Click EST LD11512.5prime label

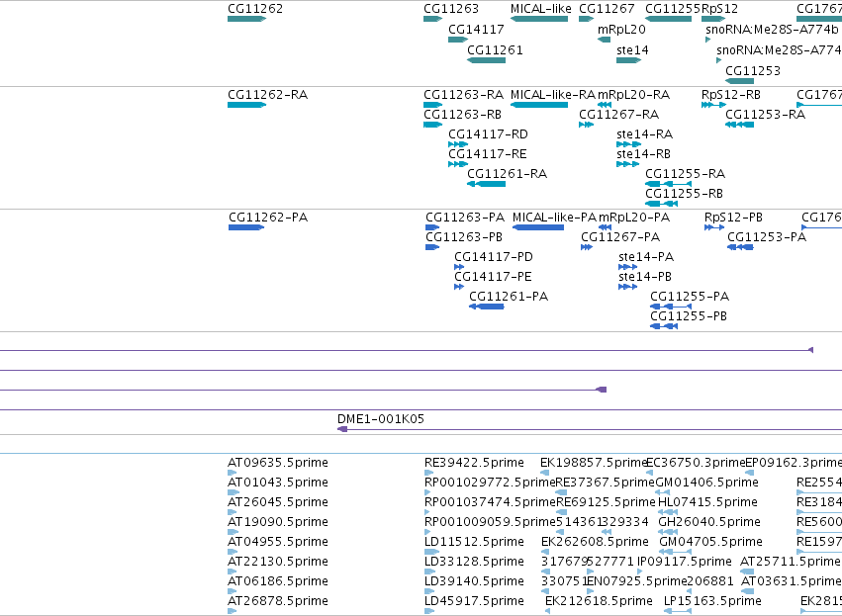point(474,542)
